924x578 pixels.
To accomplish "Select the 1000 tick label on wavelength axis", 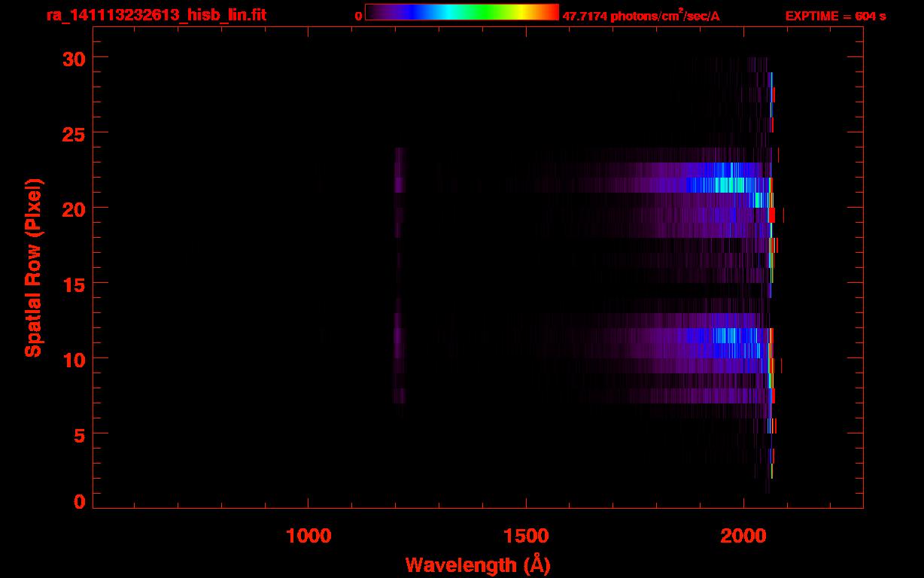I will pos(309,536).
